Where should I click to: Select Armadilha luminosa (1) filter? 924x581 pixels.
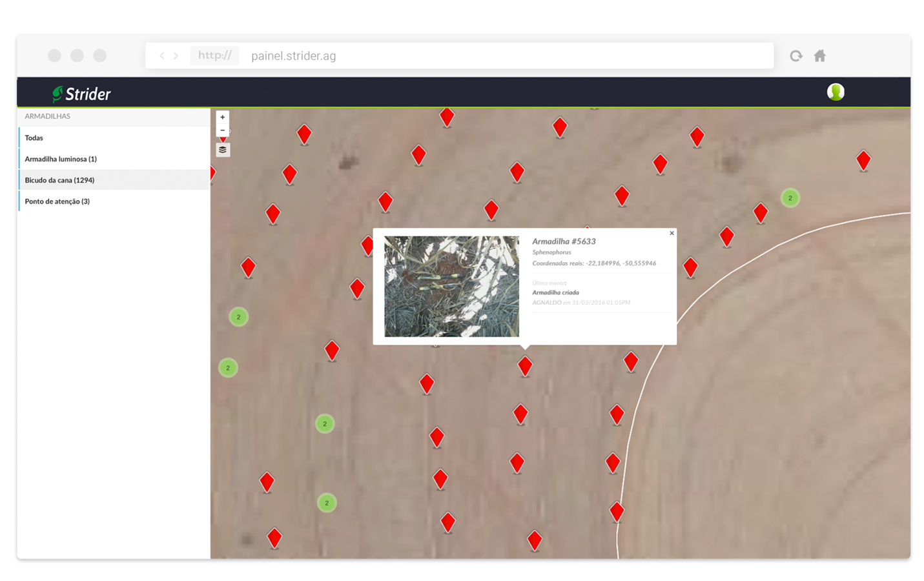pyautogui.click(x=114, y=159)
